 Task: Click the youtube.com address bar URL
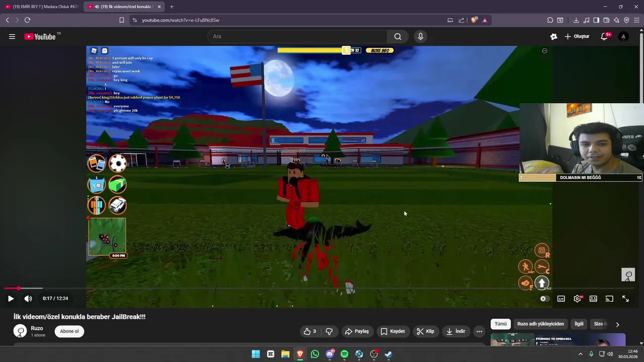pos(181,20)
